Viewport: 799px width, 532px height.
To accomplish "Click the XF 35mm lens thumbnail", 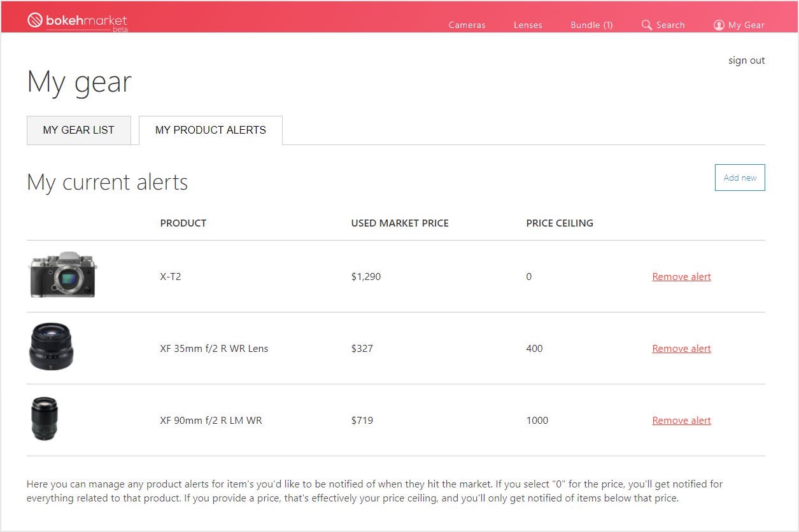I will pyautogui.click(x=51, y=346).
